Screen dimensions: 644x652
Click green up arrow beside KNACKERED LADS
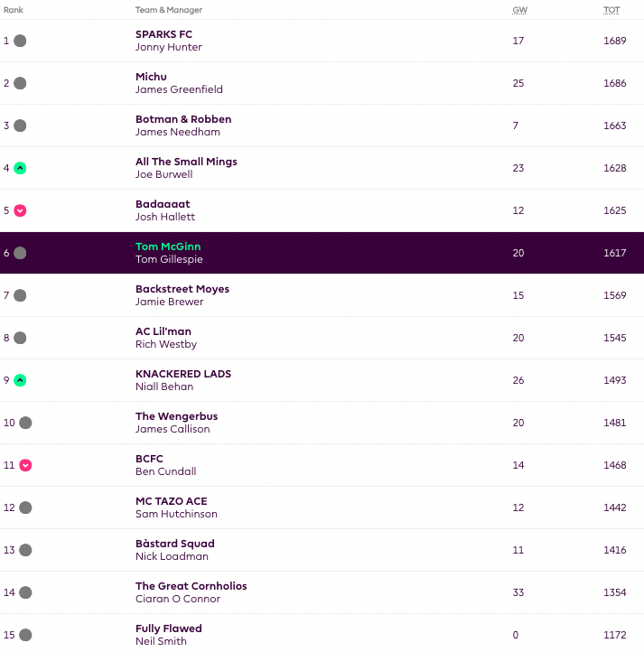(x=20, y=380)
